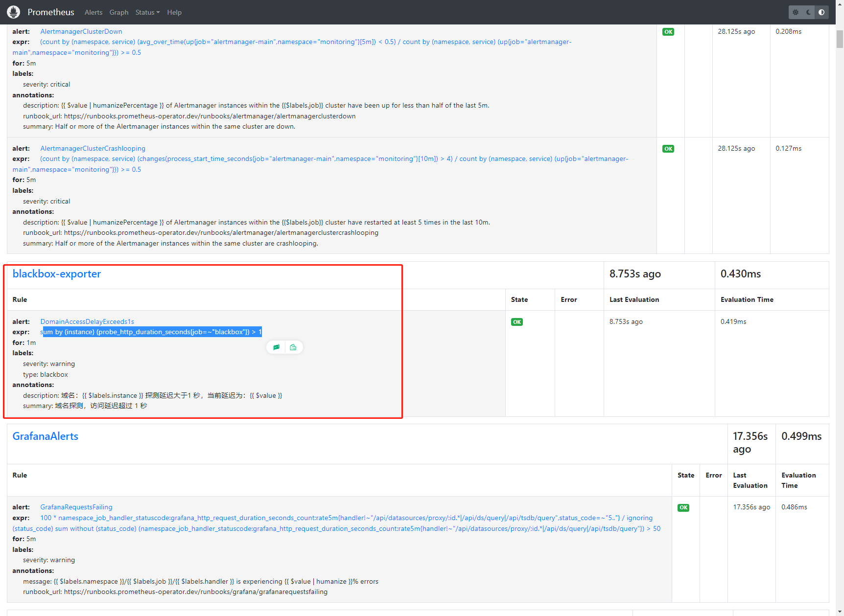
Task: Click "Rule" column header in GrafanaAlerts table
Action: (x=20, y=476)
